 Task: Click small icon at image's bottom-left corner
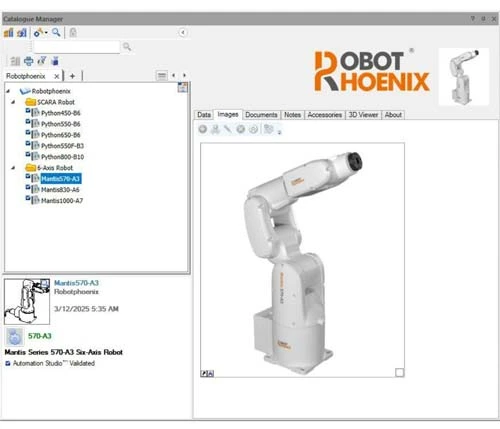207,374
